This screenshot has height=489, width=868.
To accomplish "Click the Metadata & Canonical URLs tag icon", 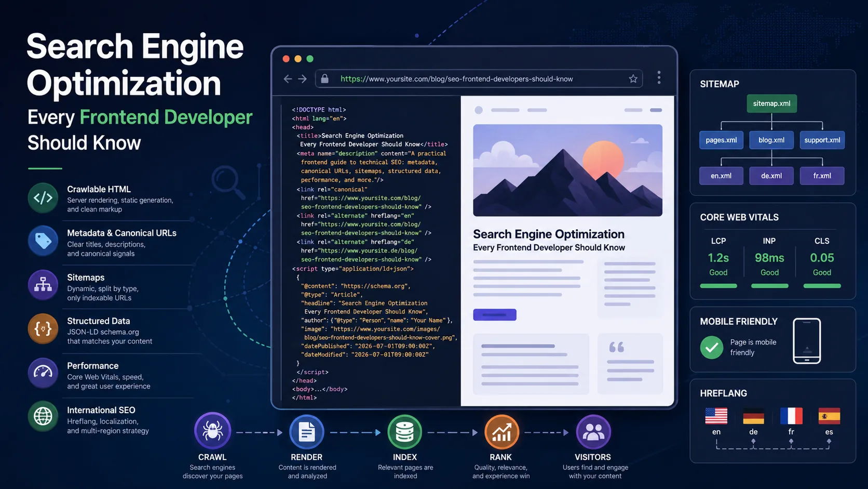I will (43, 241).
